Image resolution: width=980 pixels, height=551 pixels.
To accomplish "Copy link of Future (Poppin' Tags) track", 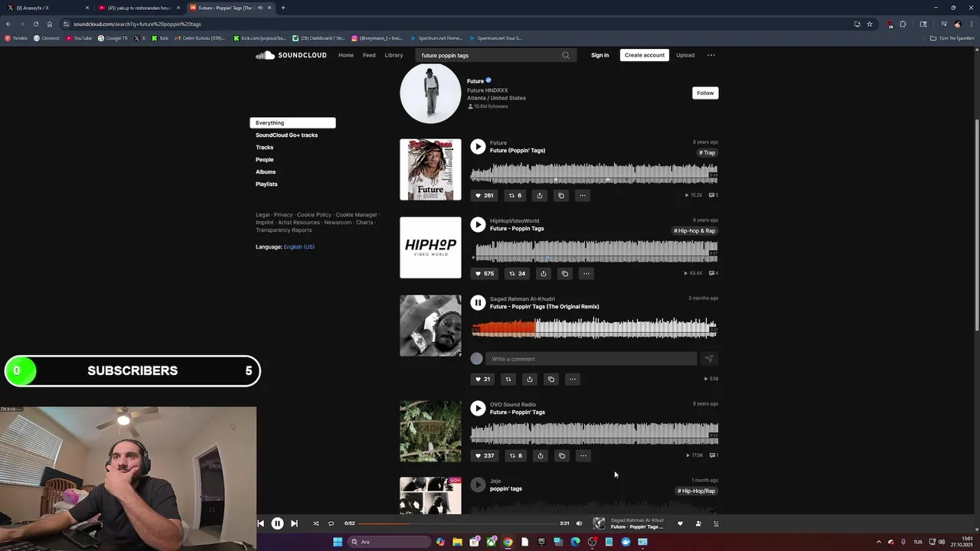I will 560,195.
